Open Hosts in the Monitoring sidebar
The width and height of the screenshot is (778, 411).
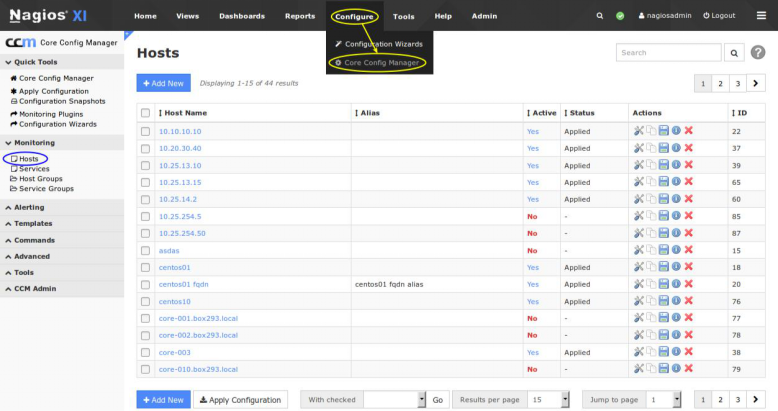[25, 159]
